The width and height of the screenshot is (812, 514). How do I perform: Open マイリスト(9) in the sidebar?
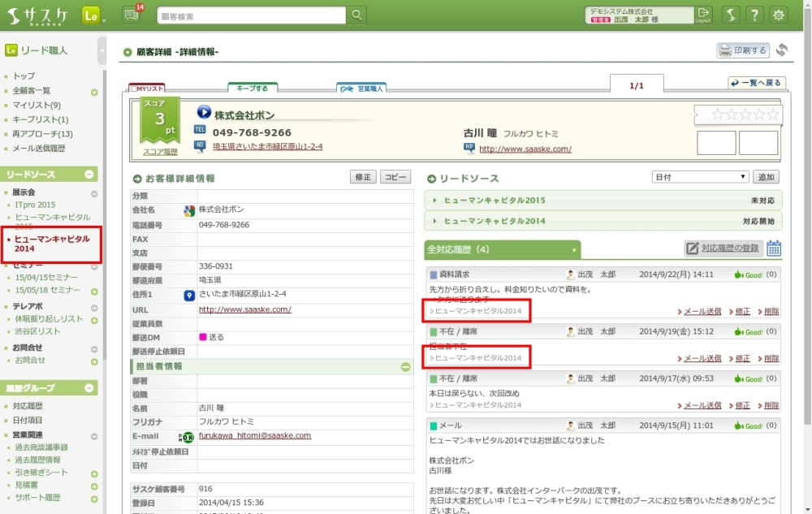(37, 105)
